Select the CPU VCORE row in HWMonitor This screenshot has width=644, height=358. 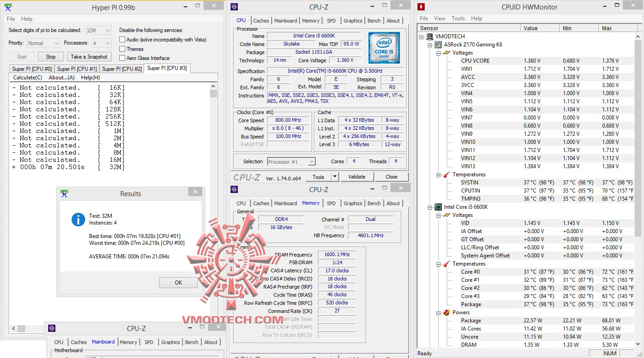[526, 61]
